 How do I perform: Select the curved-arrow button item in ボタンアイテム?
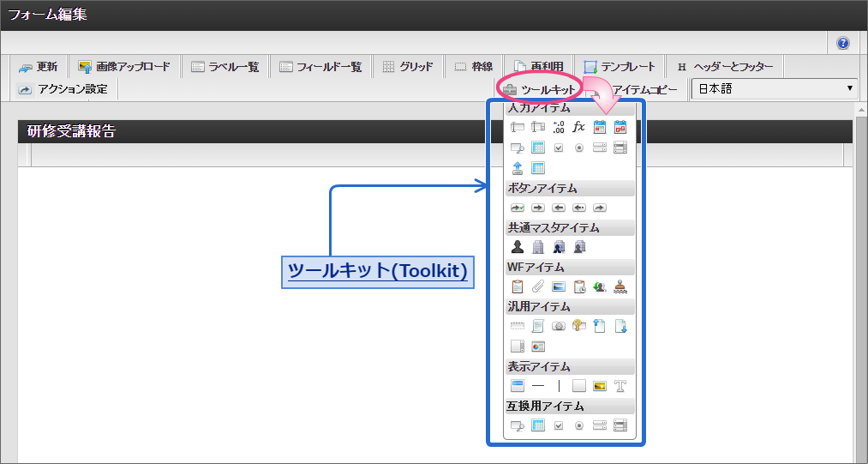(x=600, y=208)
